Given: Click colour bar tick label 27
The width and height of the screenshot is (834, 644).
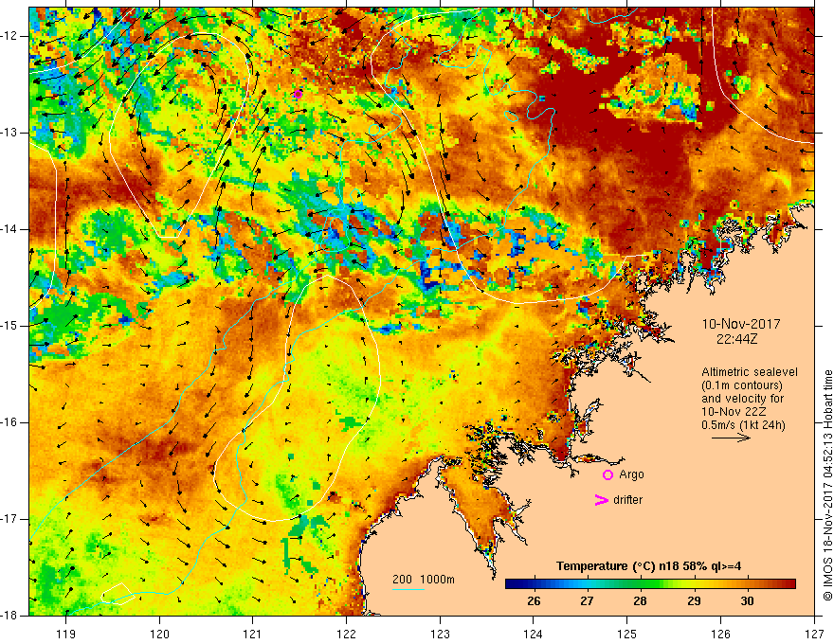Looking at the screenshot, I should (x=587, y=601).
